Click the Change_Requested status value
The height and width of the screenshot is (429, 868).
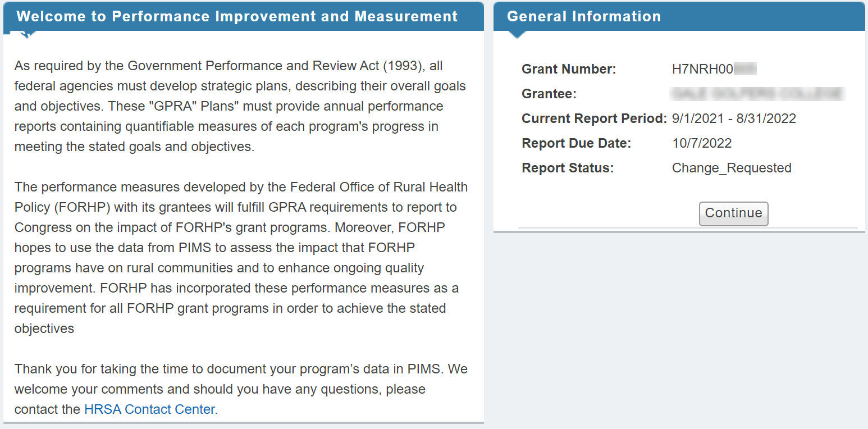point(732,168)
